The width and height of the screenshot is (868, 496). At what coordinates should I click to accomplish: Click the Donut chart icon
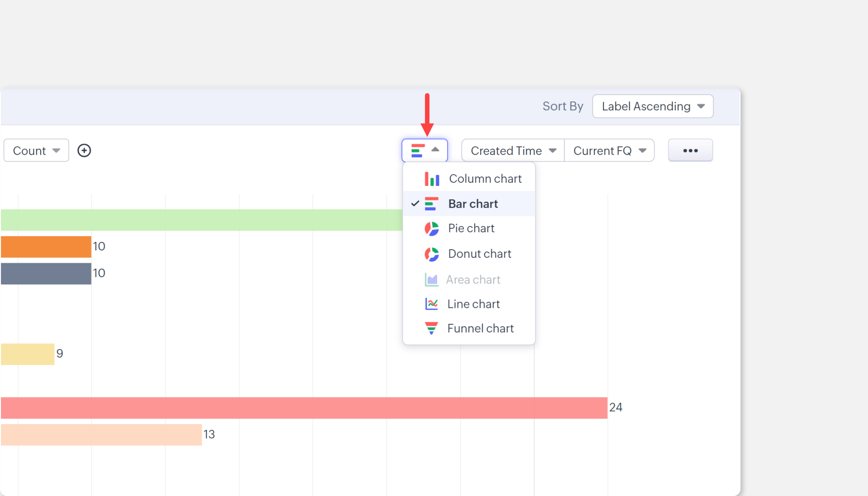point(431,254)
